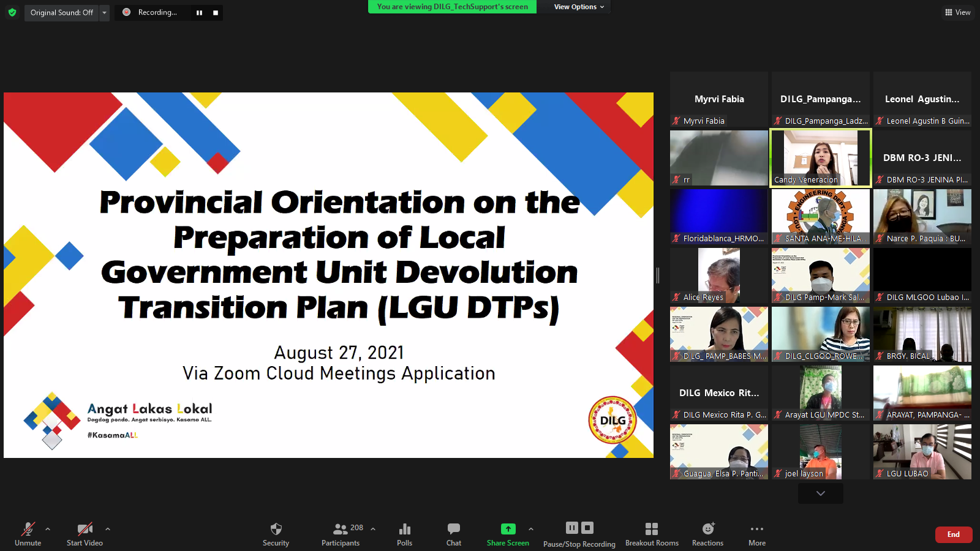Screen dimensions: 980x551
Task: Open Polls bar-chart icon
Action: pos(405,529)
